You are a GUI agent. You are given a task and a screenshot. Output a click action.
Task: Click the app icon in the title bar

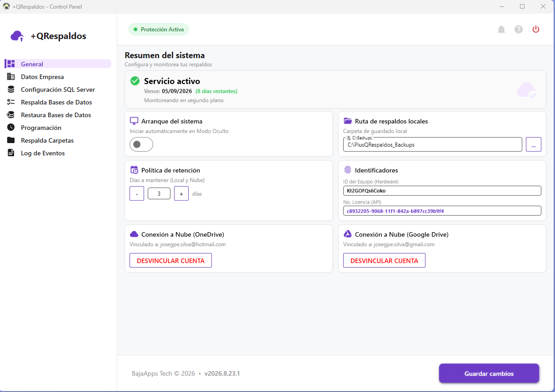tap(6, 6)
